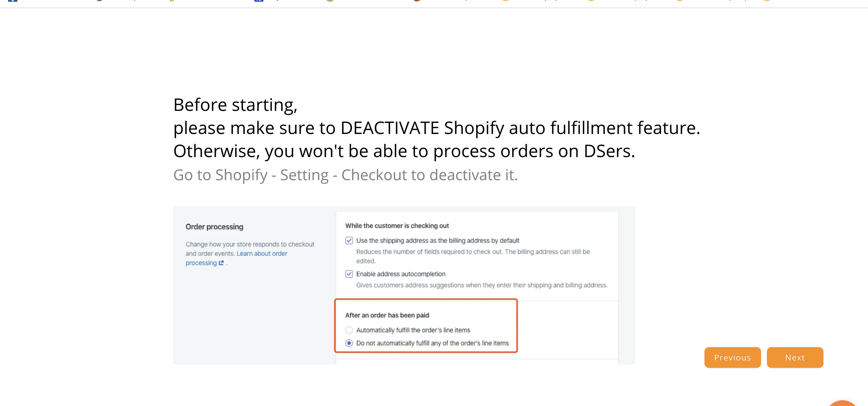
Task: Click the Facebook bookmark icon at top
Action: click(12, 1)
